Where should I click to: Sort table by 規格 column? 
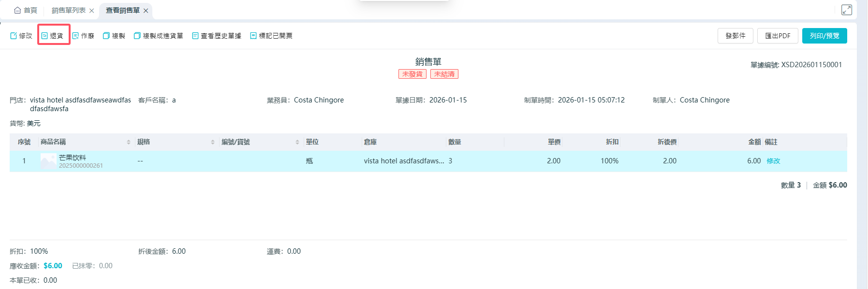pyautogui.click(x=213, y=142)
